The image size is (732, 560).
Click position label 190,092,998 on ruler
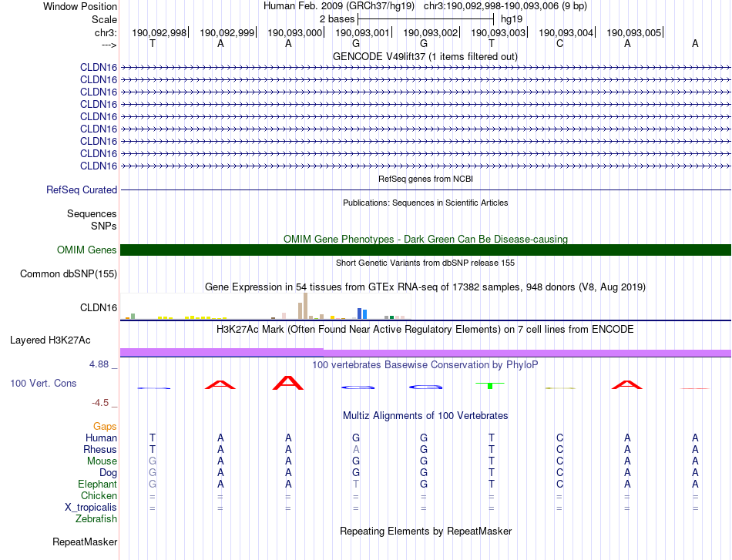[159, 32]
